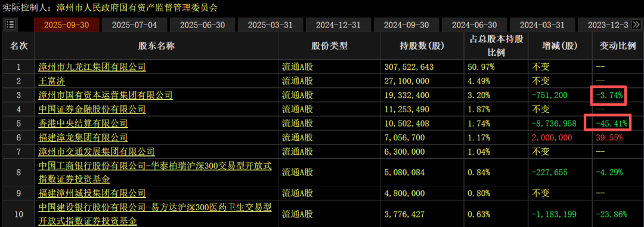The image size is (644, 227).
Task: Select the change value -8,736,958
Action: click(553, 124)
